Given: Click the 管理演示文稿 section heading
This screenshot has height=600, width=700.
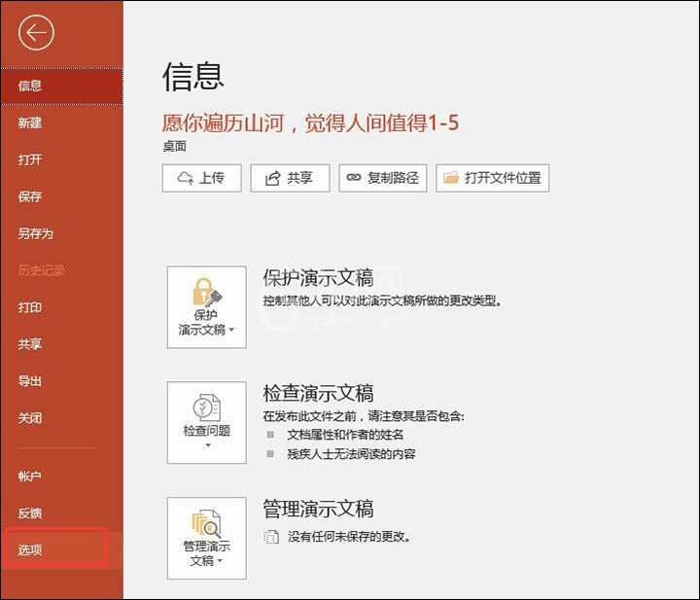Looking at the screenshot, I should 318,509.
